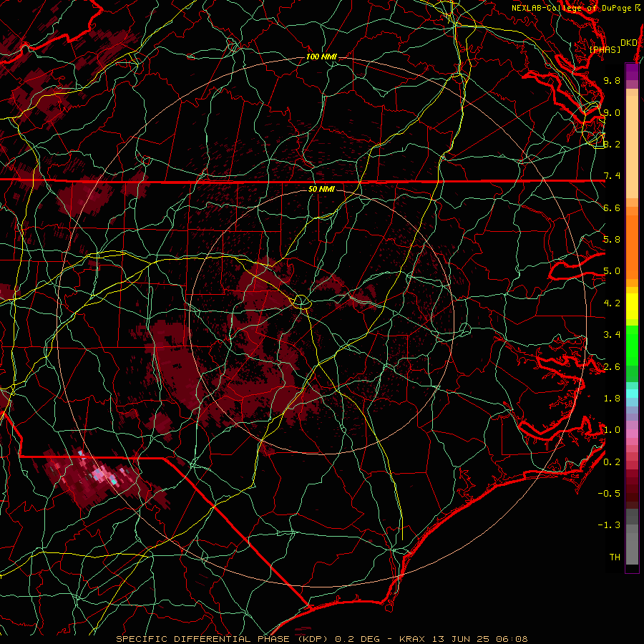Screen dimensions: 644x644
Task: Click the 5.0 value on the color scale
Action: coord(612,271)
